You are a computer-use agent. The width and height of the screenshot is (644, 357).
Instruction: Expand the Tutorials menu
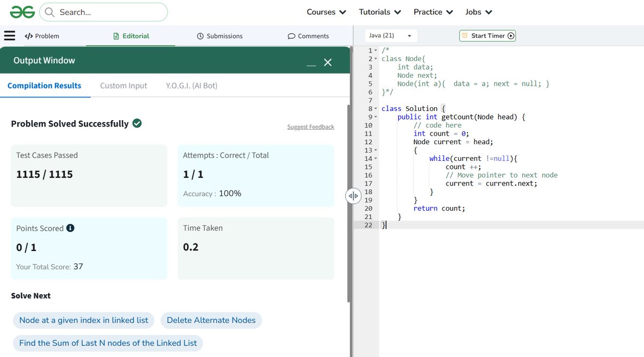379,11
